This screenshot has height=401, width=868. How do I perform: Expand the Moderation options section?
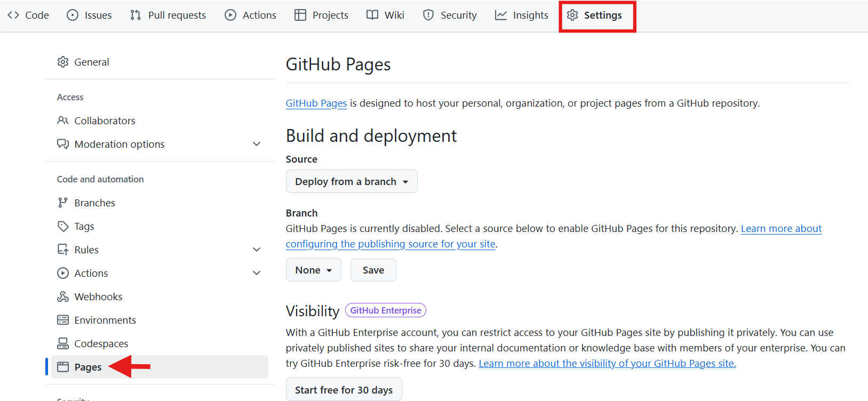pos(257,144)
